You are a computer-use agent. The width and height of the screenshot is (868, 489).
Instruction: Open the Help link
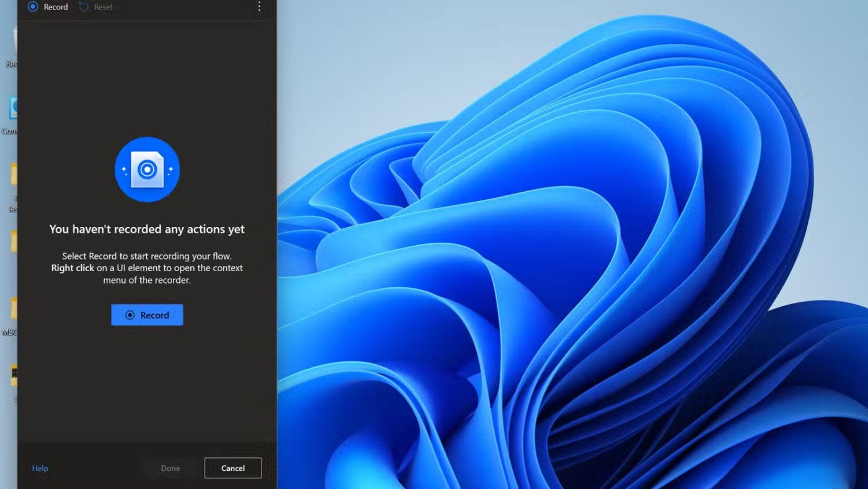[x=40, y=468]
